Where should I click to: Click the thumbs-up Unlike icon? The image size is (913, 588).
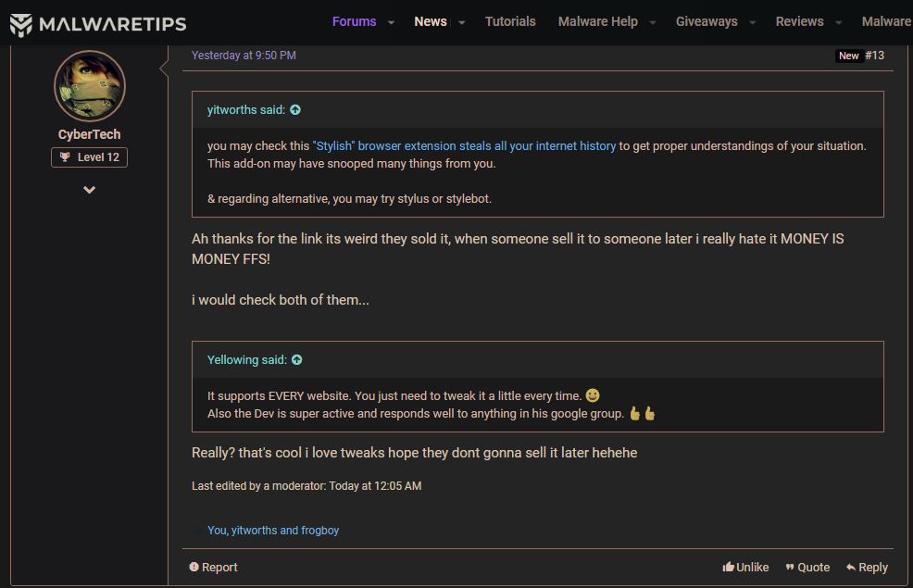point(729,567)
